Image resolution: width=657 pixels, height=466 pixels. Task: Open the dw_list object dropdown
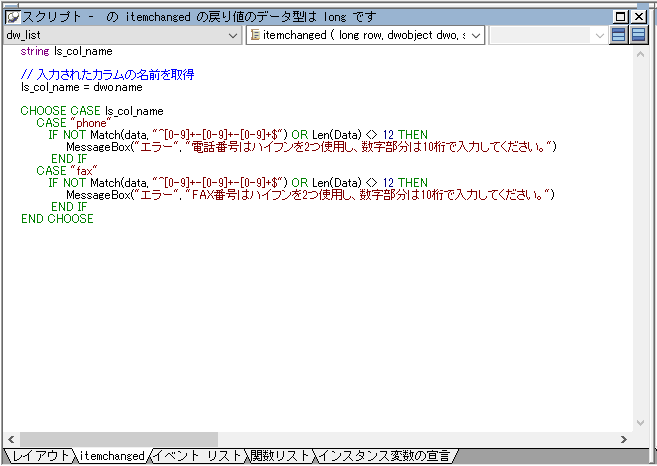coord(232,35)
